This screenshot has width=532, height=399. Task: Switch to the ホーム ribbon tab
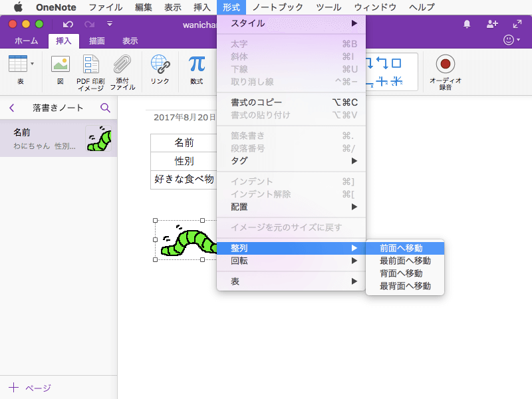(x=26, y=41)
